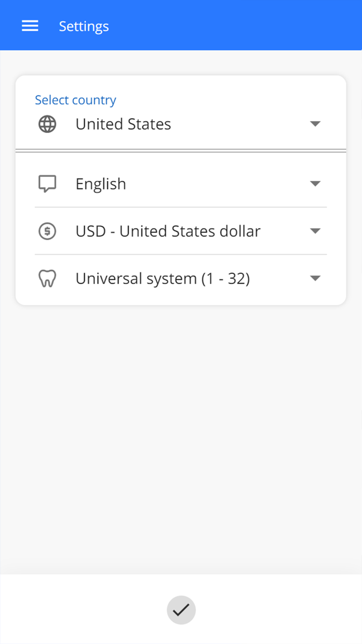Click the blue Select country label

[76, 100]
